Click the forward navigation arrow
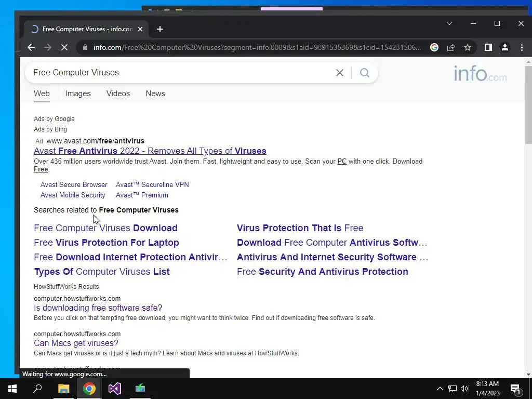Image resolution: width=532 pixels, height=399 pixels. (x=48, y=47)
